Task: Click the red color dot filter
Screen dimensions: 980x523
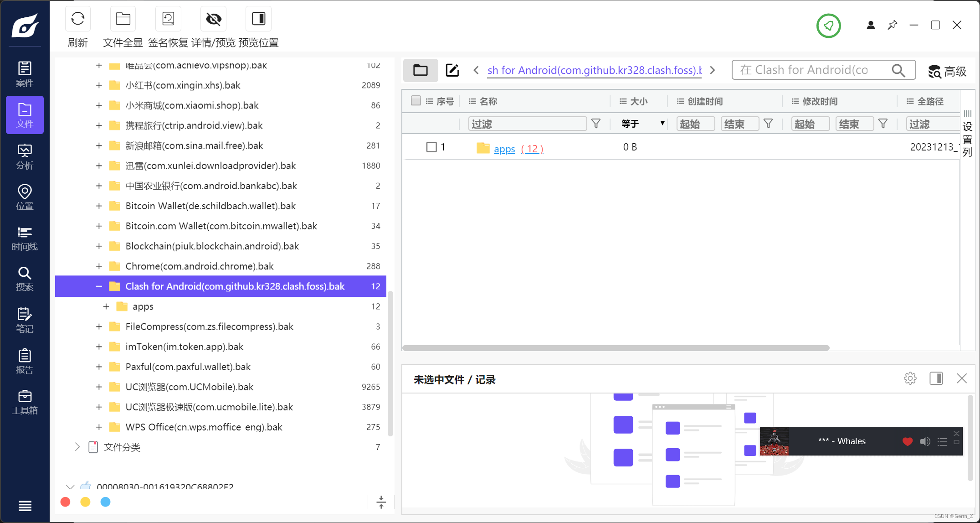Action: pos(66,502)
